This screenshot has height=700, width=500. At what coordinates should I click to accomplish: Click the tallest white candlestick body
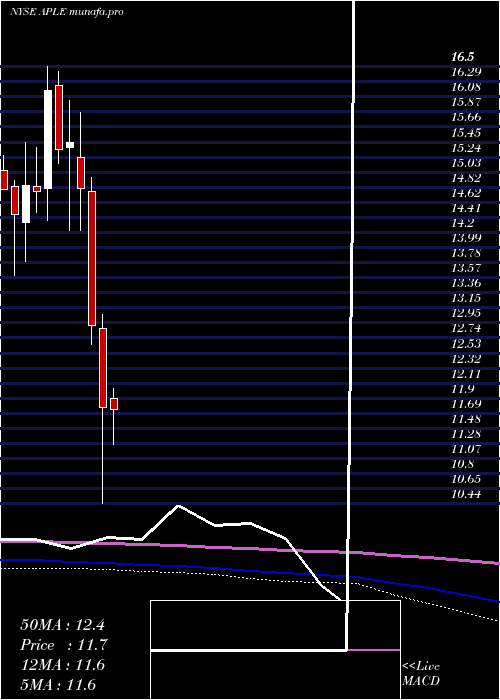coord(48,139)
